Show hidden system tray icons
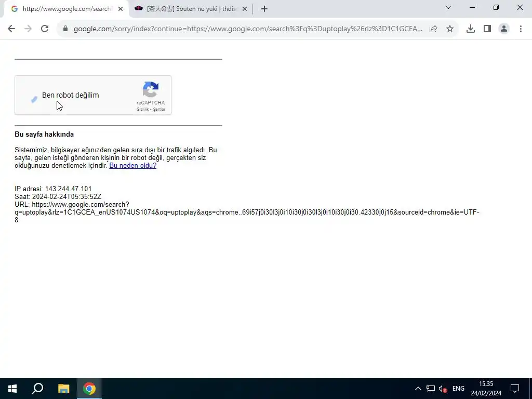Image resolution: width=532 pixels, height=399 pixels. (418, 389)
